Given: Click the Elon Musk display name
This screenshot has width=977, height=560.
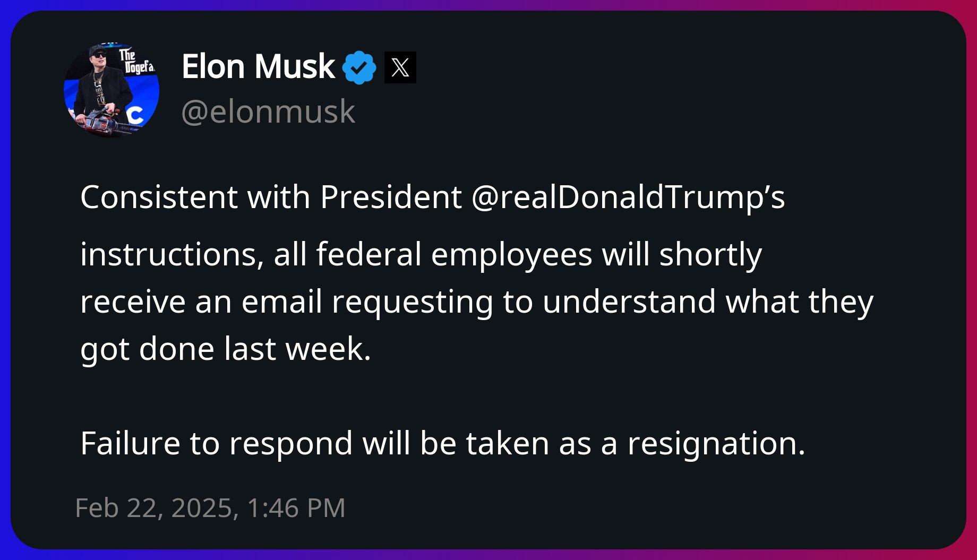Looking at the screenshot, I should [x=258, y=67].
